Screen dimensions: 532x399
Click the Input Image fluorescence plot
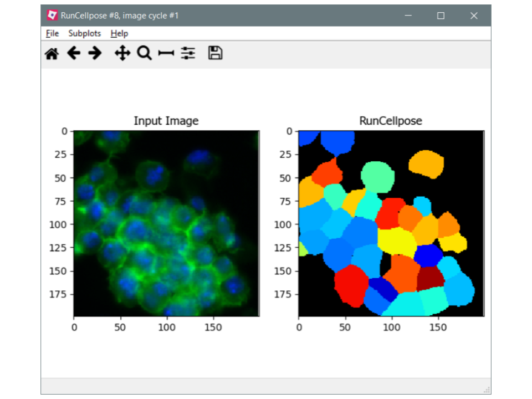(x=166, y=223)
